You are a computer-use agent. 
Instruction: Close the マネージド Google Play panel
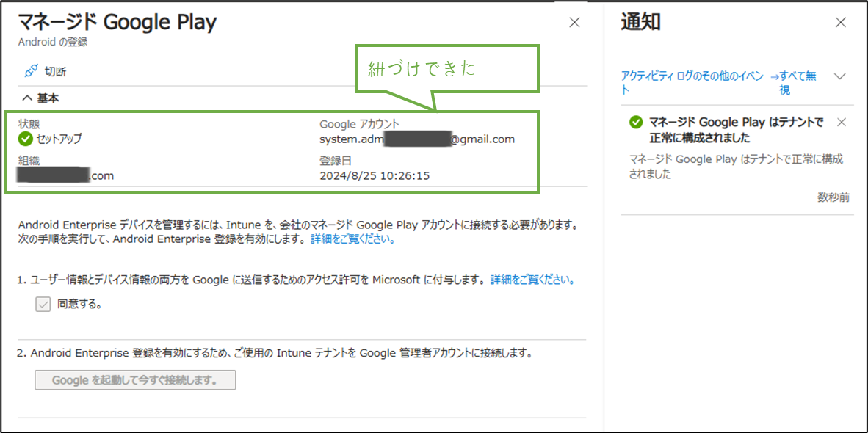[574, 23]
